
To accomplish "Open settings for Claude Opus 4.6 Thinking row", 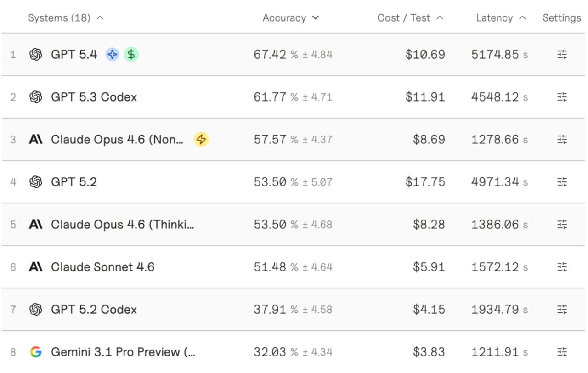I will click(562, 224).
